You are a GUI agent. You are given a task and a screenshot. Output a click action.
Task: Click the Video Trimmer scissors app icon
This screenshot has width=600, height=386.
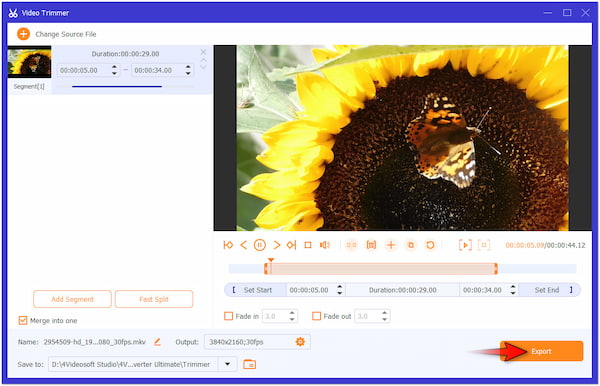(13, 13)
